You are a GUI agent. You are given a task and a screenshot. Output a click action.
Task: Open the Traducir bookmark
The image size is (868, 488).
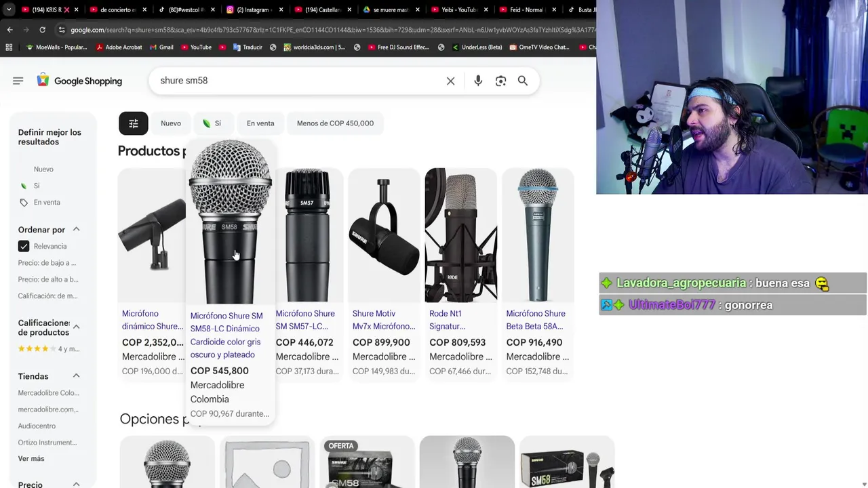(x=247, y=47)
